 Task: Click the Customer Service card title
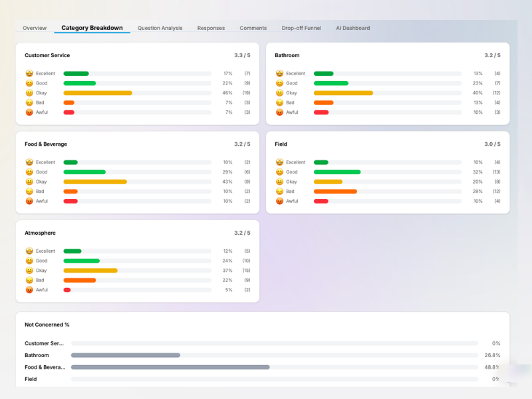coord(47,55)
